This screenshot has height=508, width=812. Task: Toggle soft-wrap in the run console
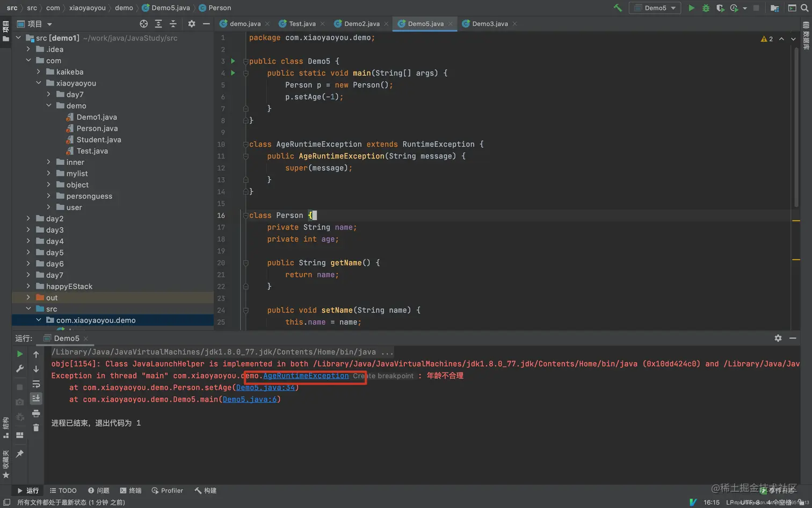(x=36, y=384)
